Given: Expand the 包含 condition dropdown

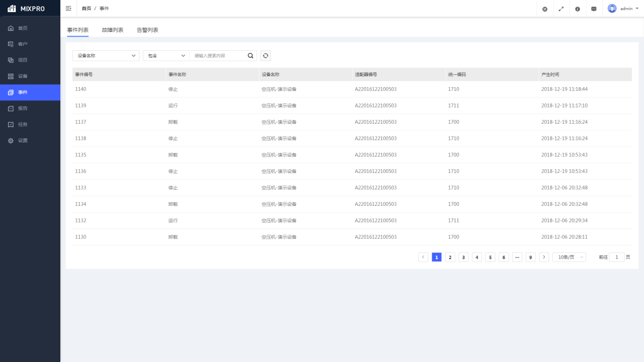Looking at the screenshot, I should (166, 56).
